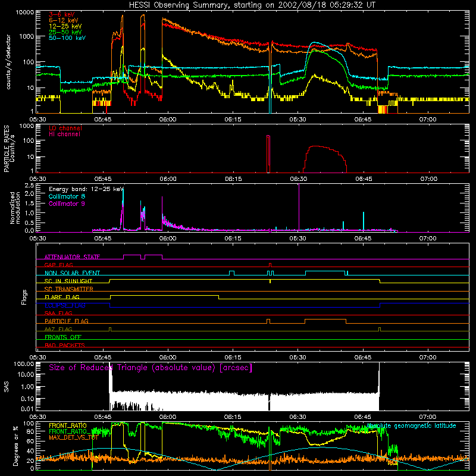The height and width of the screenshot is (476, 476).
Task: Click the SC_IN_SUNLIGHT flag label
Action: click(x=68, y=281)
